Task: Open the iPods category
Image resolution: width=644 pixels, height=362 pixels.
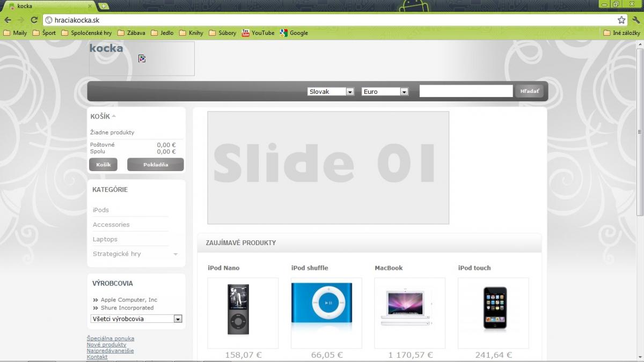Action: pyautogui.click(x=101, y=210)
